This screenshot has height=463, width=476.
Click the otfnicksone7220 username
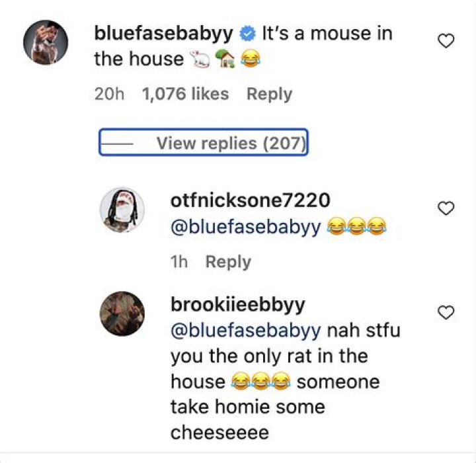(250, 200)
